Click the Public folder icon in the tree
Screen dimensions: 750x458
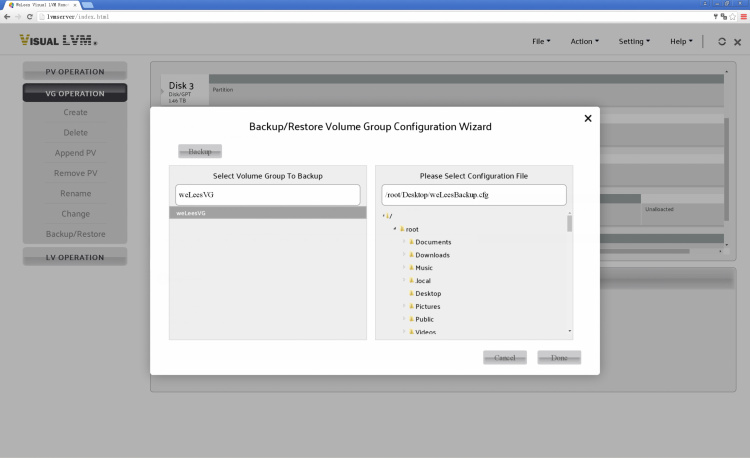[411, 319]
